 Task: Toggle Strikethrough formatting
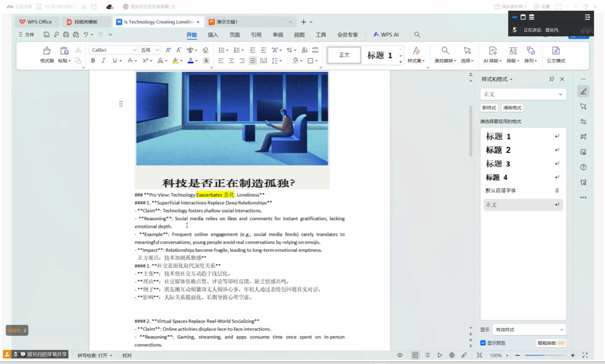(x=130, y=61)
